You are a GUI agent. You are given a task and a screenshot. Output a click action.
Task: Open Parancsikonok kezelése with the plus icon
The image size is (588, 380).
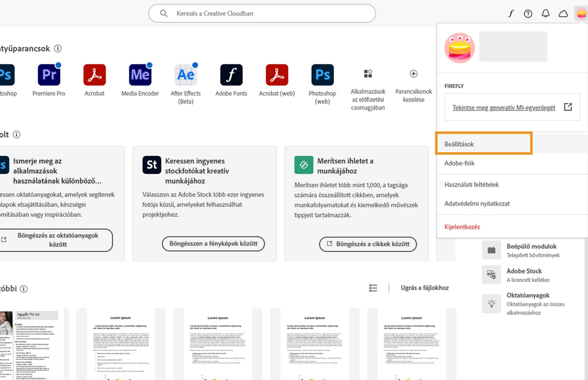413,74
